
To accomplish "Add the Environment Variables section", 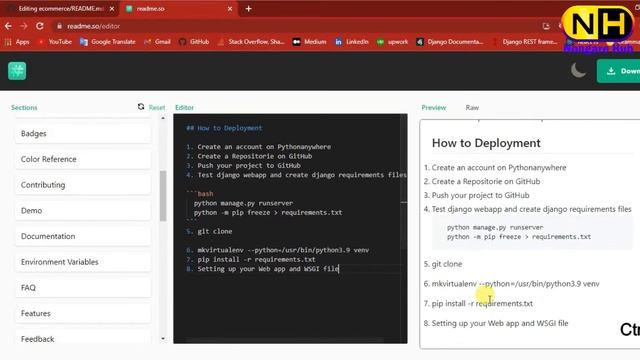I will [83, 262].
